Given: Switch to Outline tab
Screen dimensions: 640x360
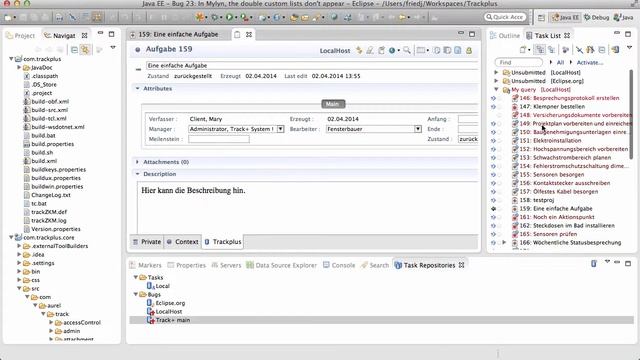Looking at the screenshot, I should [505, 36].
